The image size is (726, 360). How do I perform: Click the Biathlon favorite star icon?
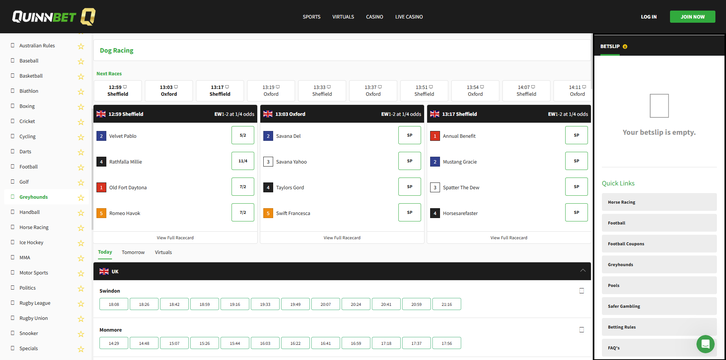pyautogui.click(x=81, y=92)
